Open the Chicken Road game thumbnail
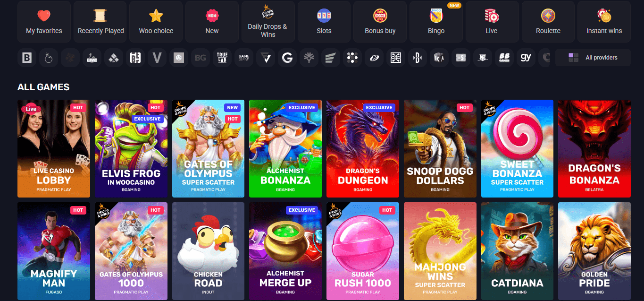 coord(208,251)
